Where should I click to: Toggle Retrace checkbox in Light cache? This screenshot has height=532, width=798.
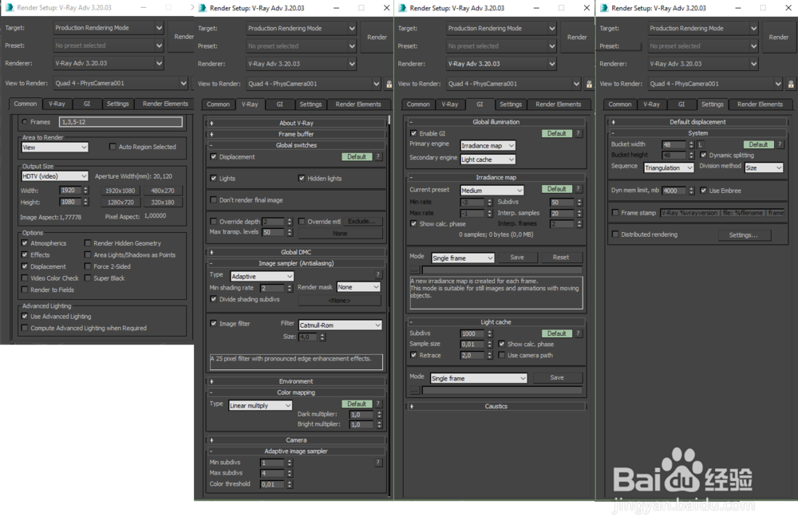click(413, 355)
